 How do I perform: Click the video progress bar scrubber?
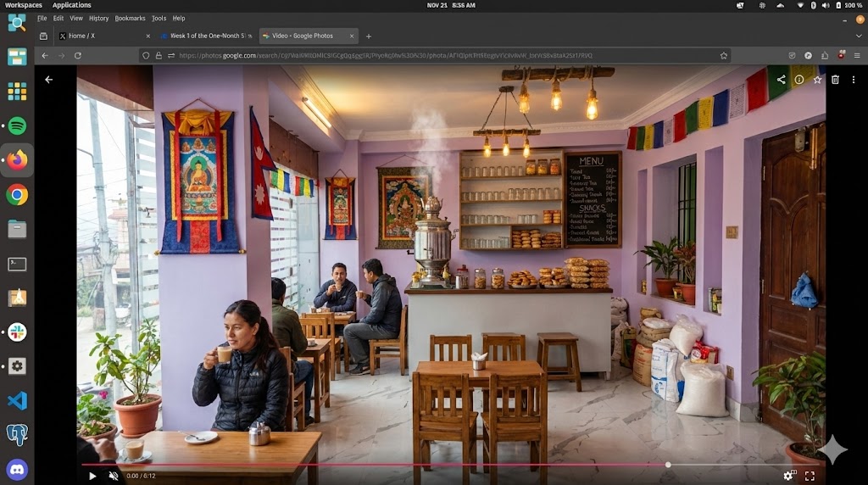point(668,465)
